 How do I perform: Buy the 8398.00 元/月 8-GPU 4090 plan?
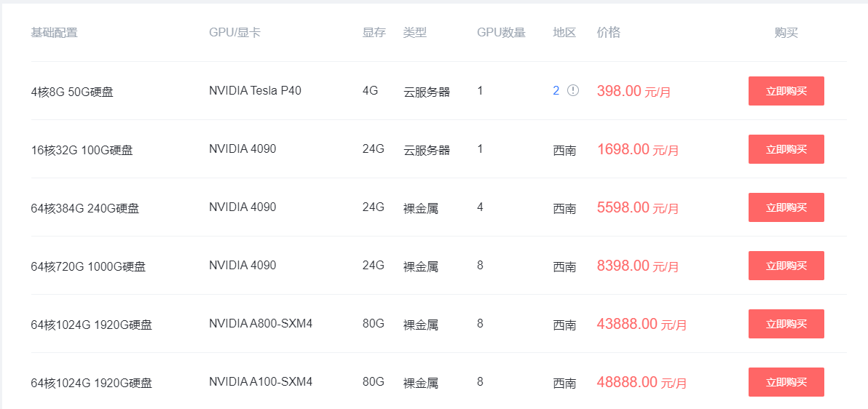pos(786,265)
